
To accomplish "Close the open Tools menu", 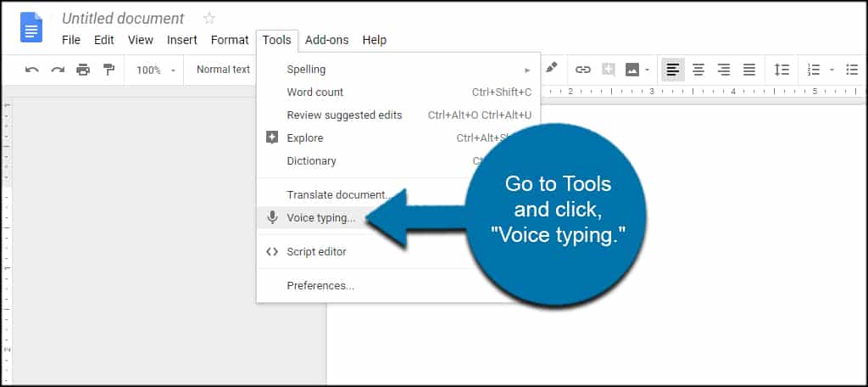I will 277,40.
